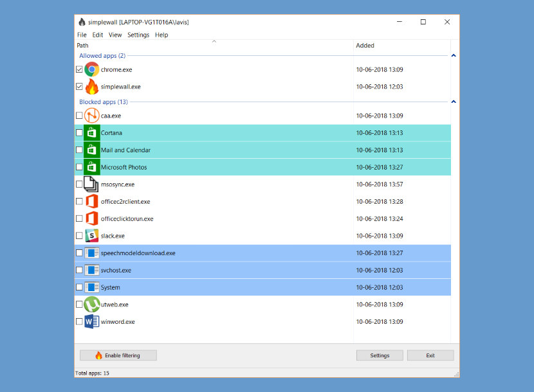Screen dimensions: 534x392
Task: Uncheck the chrome.exe checkbox
Action: point(79,69)
